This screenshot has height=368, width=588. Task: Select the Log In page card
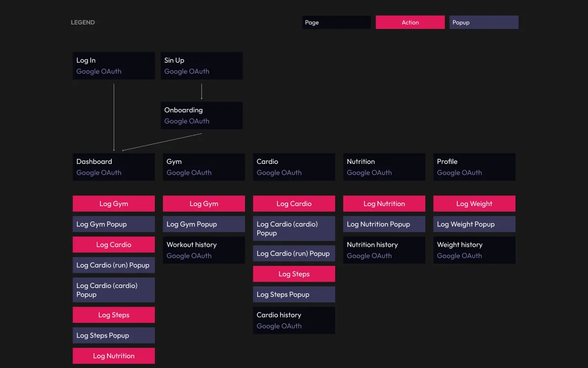114,66
